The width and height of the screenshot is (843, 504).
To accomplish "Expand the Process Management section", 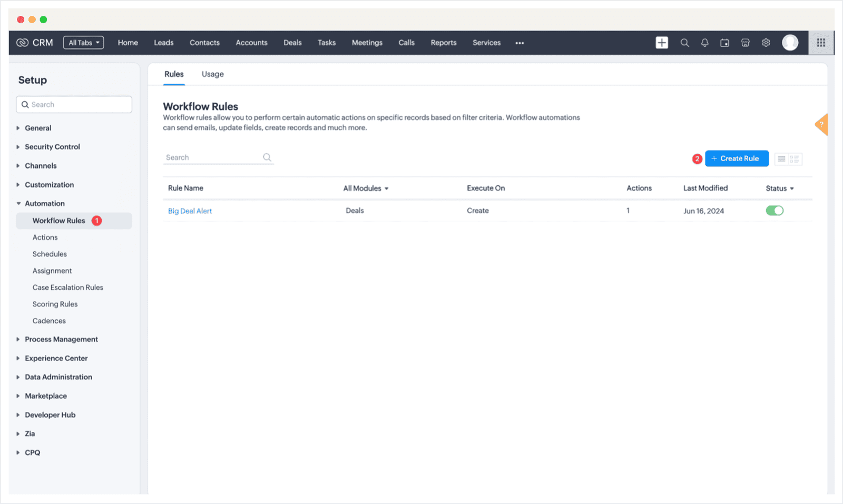I will tap(61, 339).
